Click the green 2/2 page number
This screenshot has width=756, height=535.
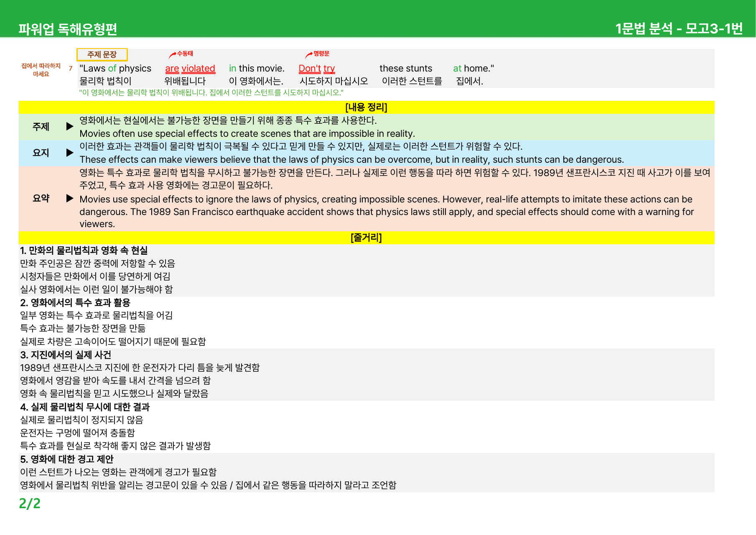tap(30, 503)
